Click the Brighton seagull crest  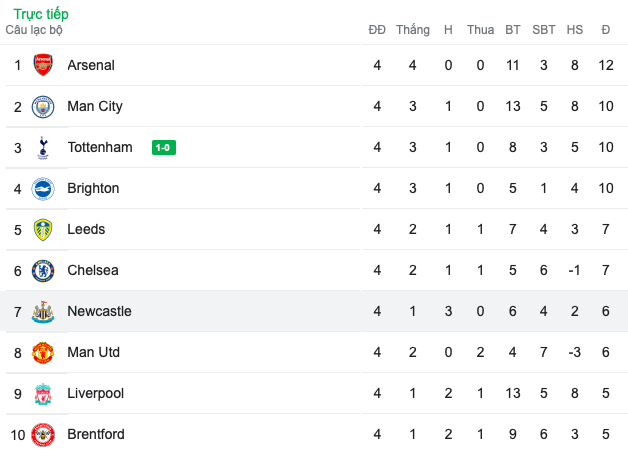pos(43,189)
